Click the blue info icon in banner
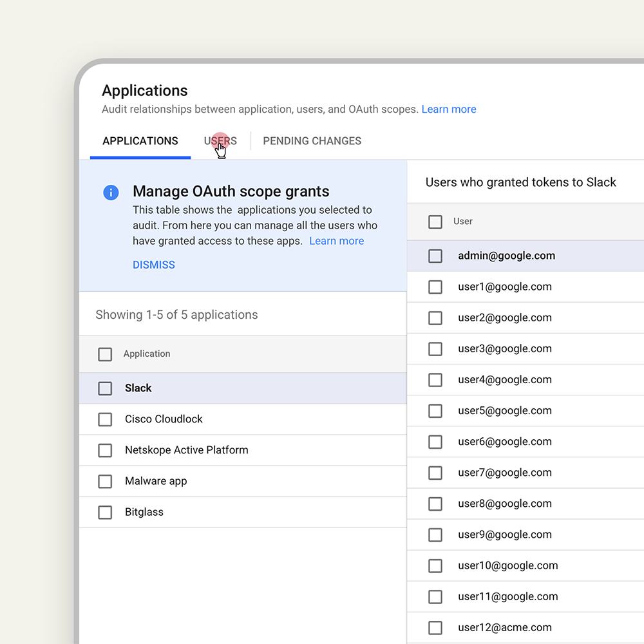This screenshot has height=644, width=644. (111, 192)
